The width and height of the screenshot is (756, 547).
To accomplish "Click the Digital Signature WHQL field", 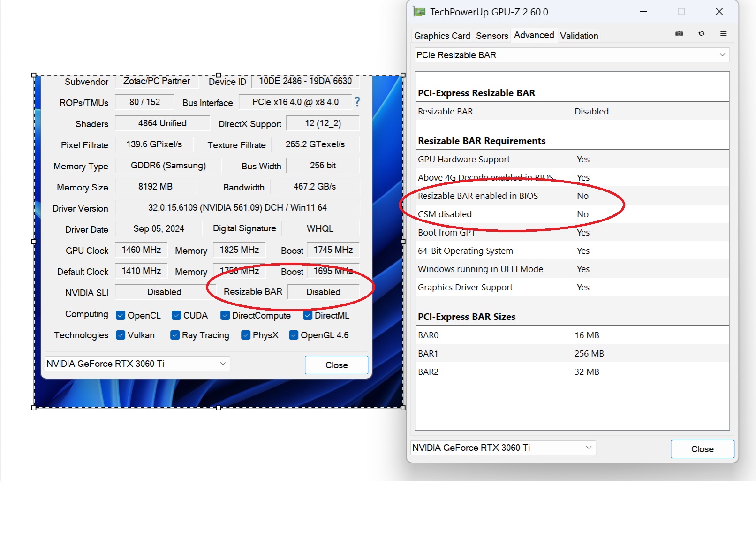I will [320, 228].
